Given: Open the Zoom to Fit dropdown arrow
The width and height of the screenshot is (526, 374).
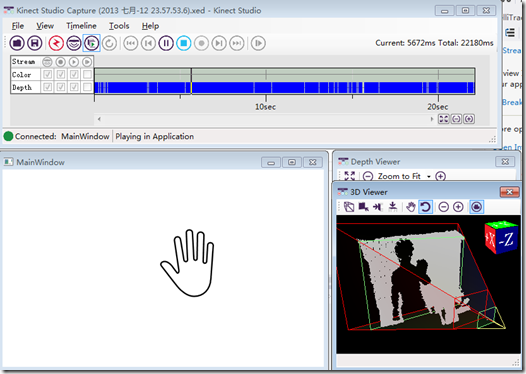Looking at the screenshot, I should click(429, 176).
